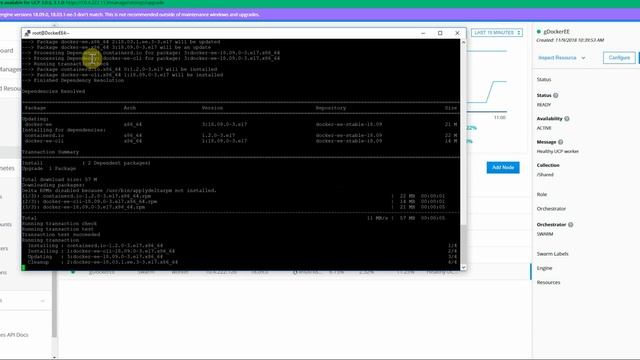The image size is (640, 360).
Task: Click the terminal vertical scrollbar track
Action: [463, 155]
